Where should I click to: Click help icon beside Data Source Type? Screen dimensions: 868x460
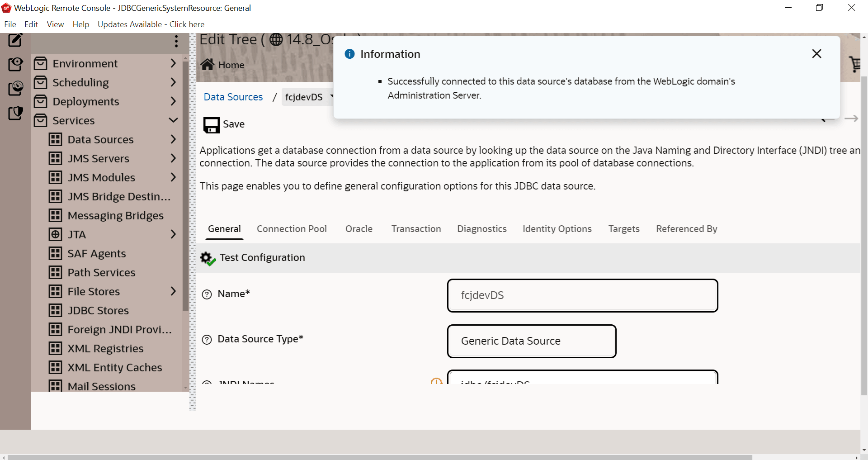pyautogui.click(x=207, y=340)
